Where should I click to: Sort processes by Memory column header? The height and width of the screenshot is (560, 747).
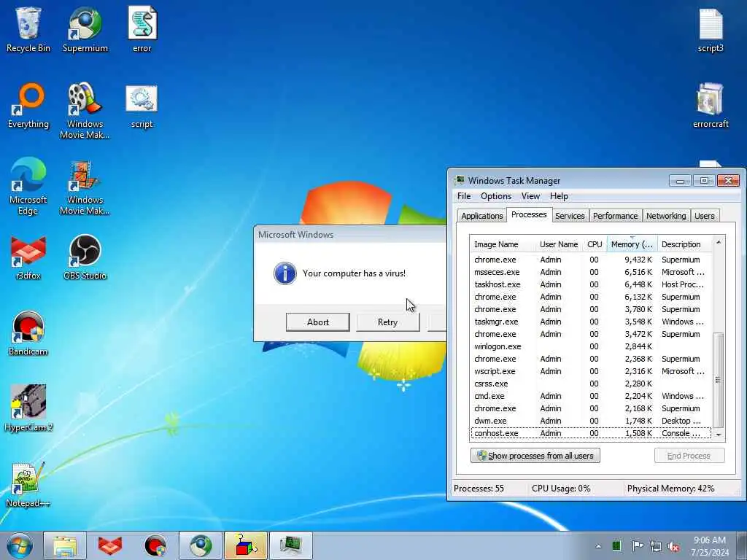(632, 244)
